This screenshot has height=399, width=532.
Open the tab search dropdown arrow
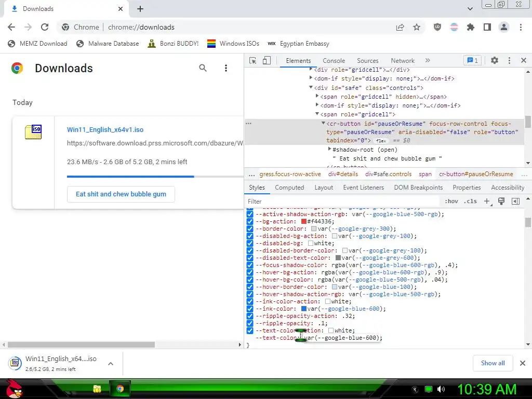click(x=470, y=9)
